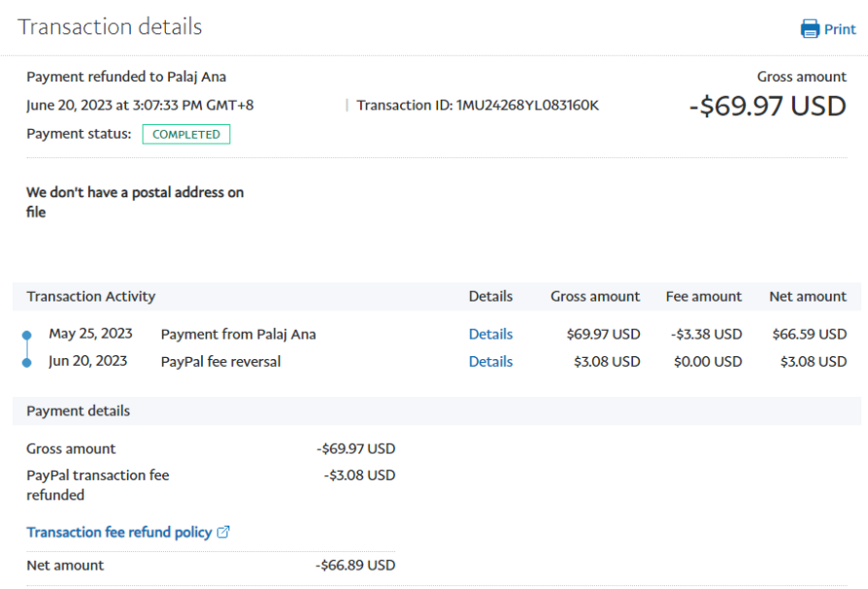This screenshot has width=868, height=589.
Task: Click the "PayPal fee reversal" row description
Action: click(x=220, y=361)
